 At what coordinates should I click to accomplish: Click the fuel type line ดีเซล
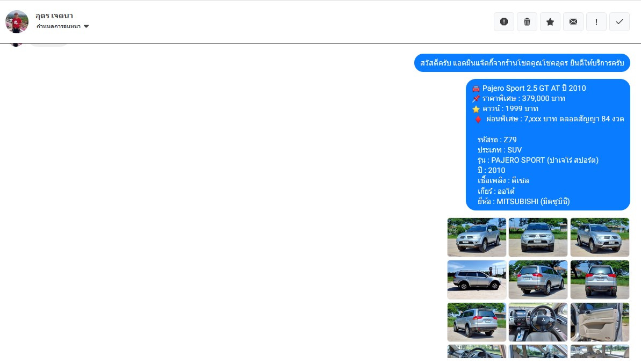point(503,180)
